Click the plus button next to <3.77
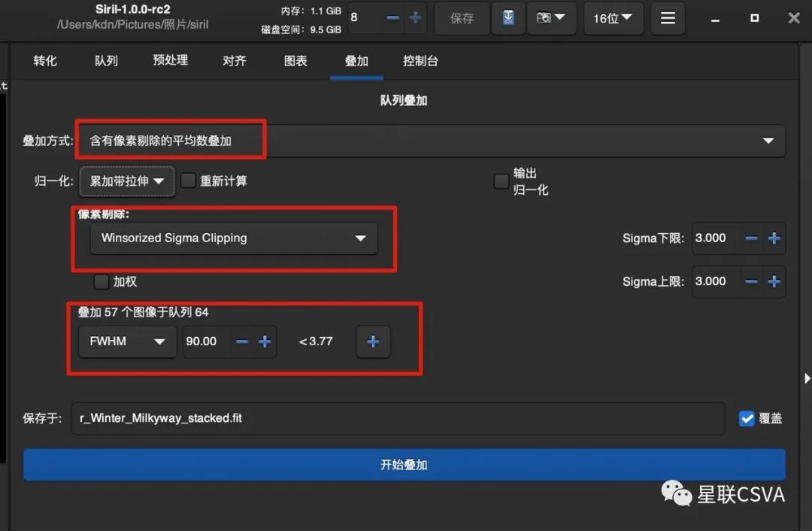This screenshot has width=812, height=531. [373, 341]
